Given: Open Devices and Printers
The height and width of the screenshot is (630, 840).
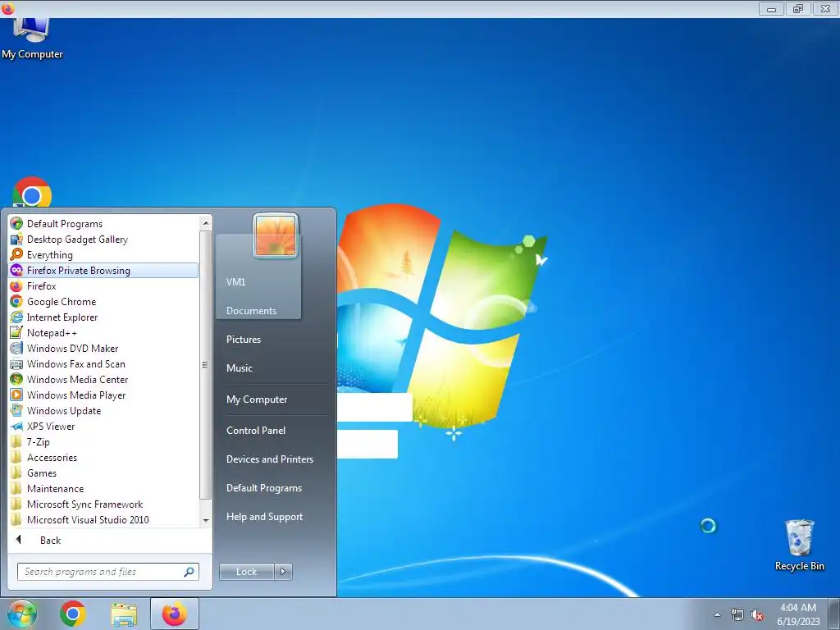Looking at the screenshot, I should click(x=269, y=459).
